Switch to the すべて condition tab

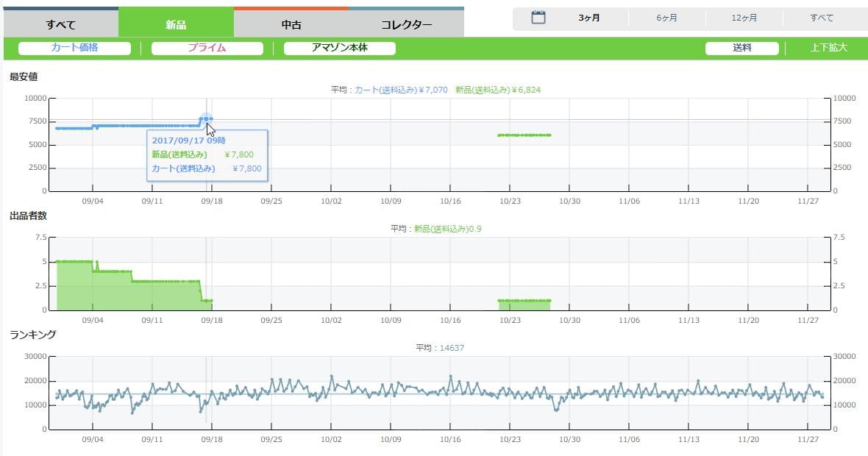(x=60, y=25)
